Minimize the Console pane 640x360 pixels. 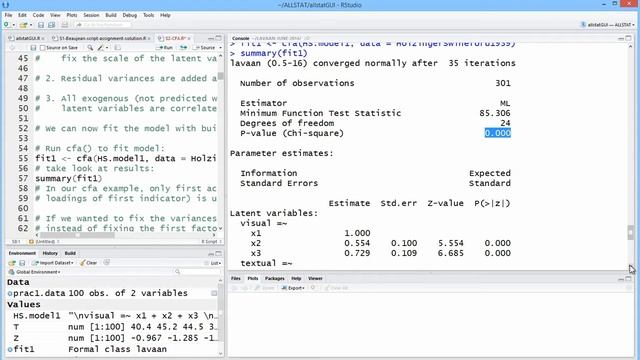tap(621, 38)
